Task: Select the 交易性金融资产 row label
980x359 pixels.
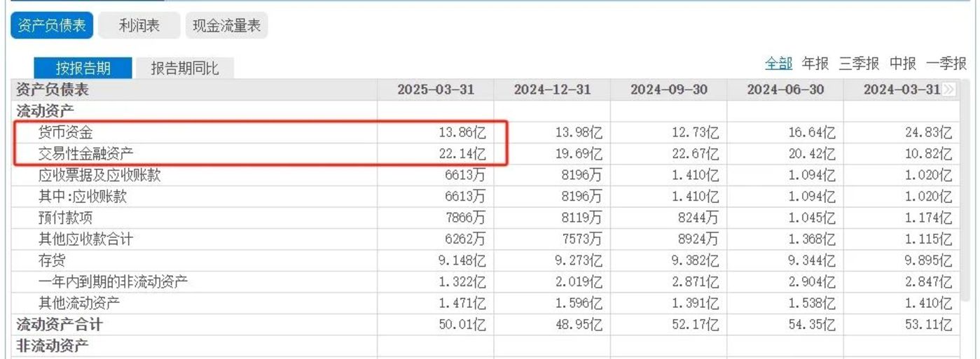Action: click(x=85, y=153)
